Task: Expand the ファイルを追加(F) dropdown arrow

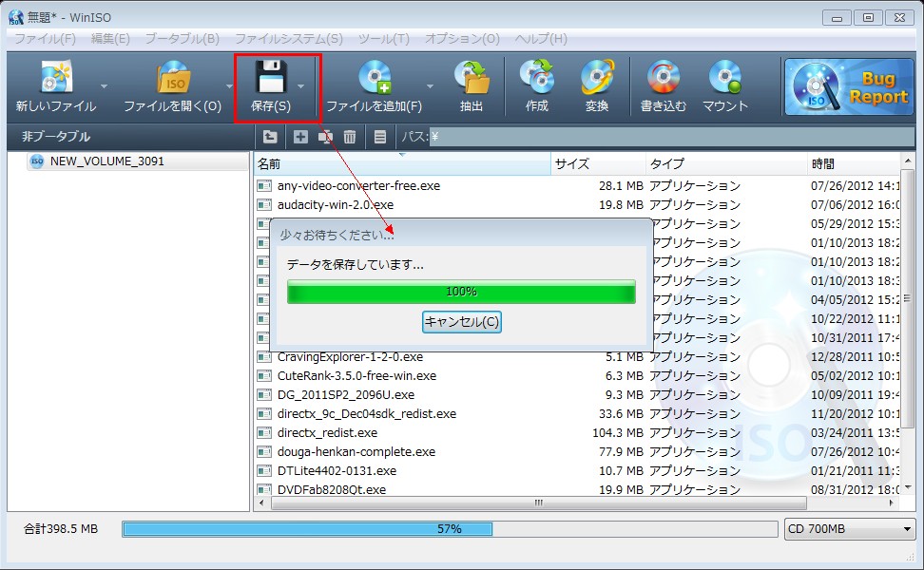Action: pos(430,86)
